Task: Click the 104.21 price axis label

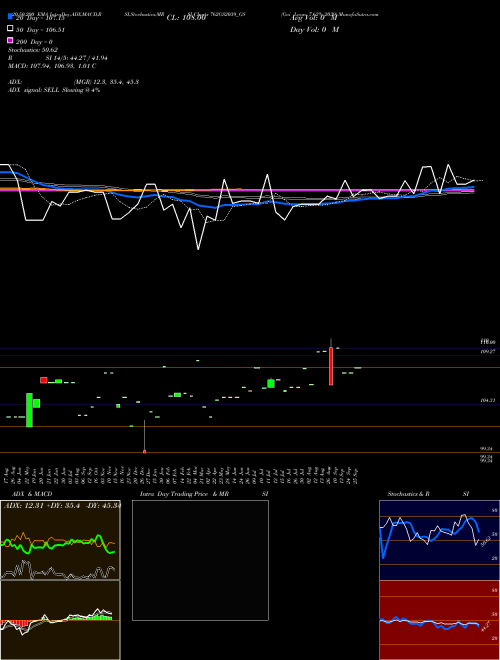Action: tap(488, 401)
